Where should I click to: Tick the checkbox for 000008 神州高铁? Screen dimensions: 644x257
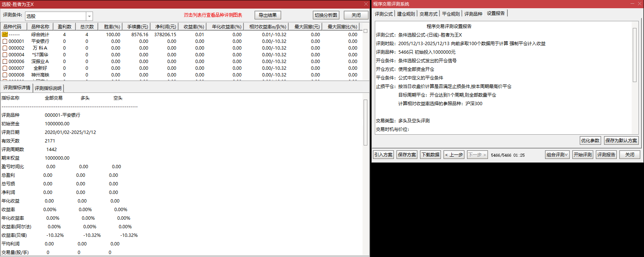point(5,75)
